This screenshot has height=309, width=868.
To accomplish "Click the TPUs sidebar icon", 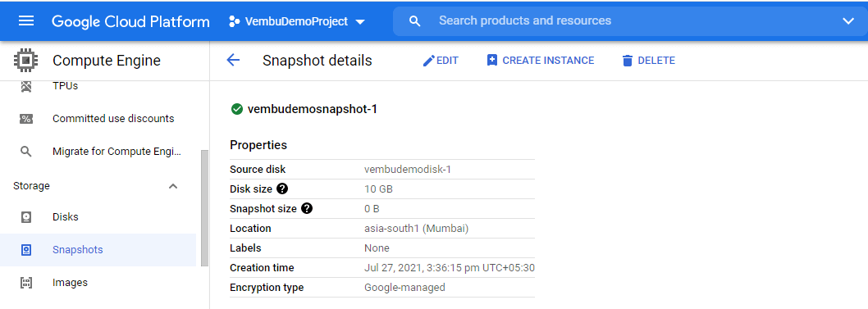I will [x=26, y=86].
